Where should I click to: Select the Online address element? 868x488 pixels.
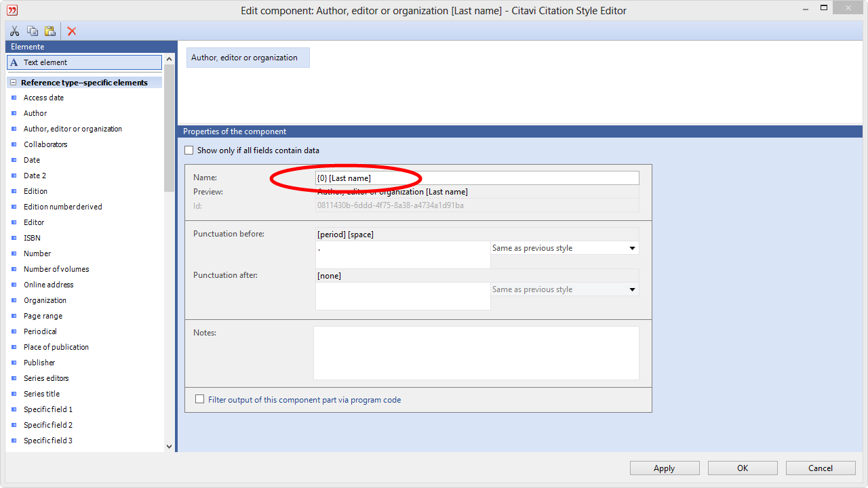point(48,285)
